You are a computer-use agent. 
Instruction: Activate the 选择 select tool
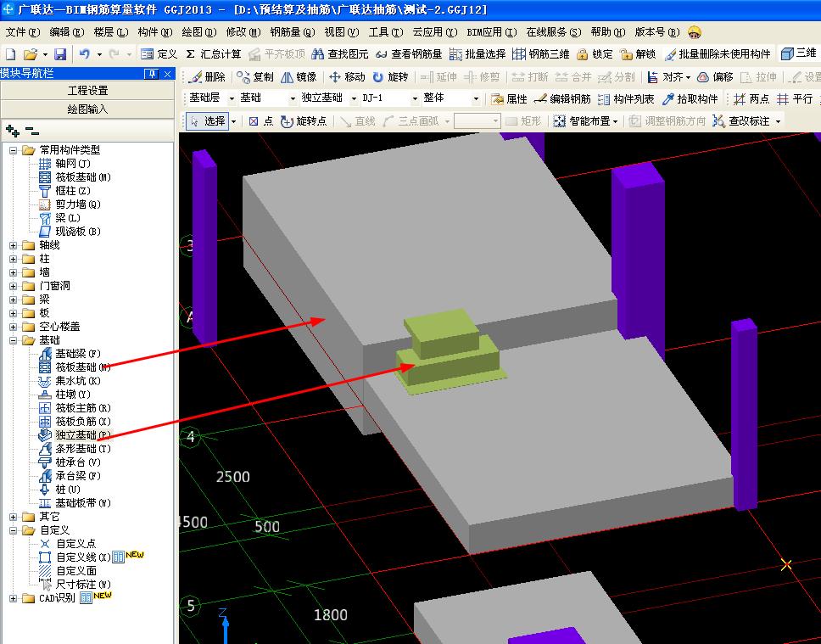click(208, 121)
